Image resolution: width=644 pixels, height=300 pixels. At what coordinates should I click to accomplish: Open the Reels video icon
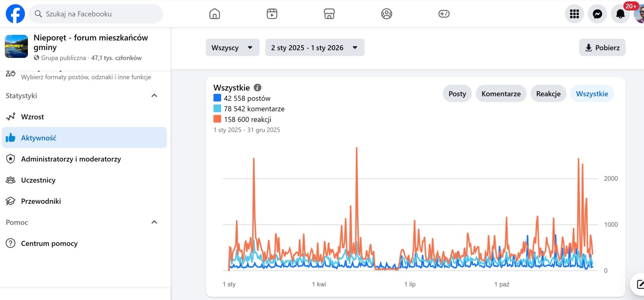click(x=272, y=14)
